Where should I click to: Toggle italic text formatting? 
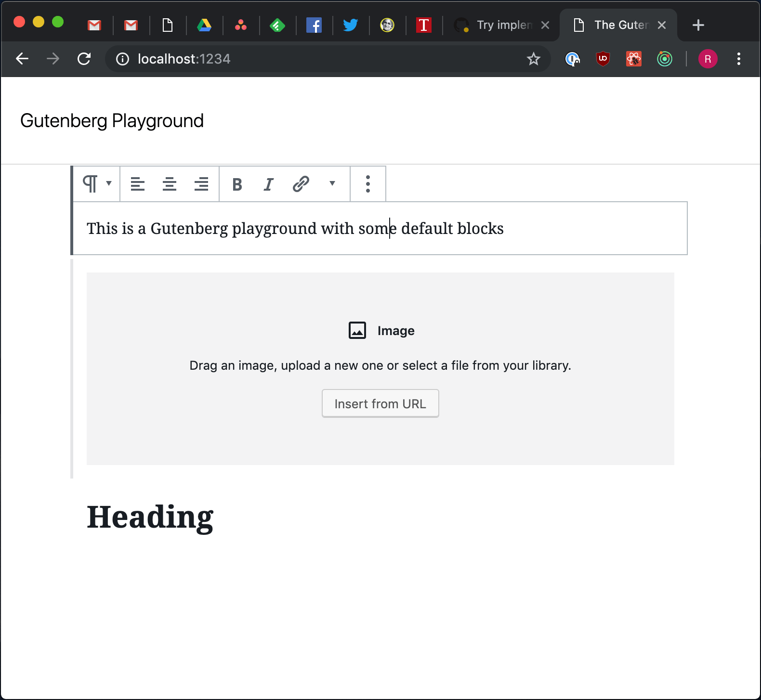coord(269,184)
